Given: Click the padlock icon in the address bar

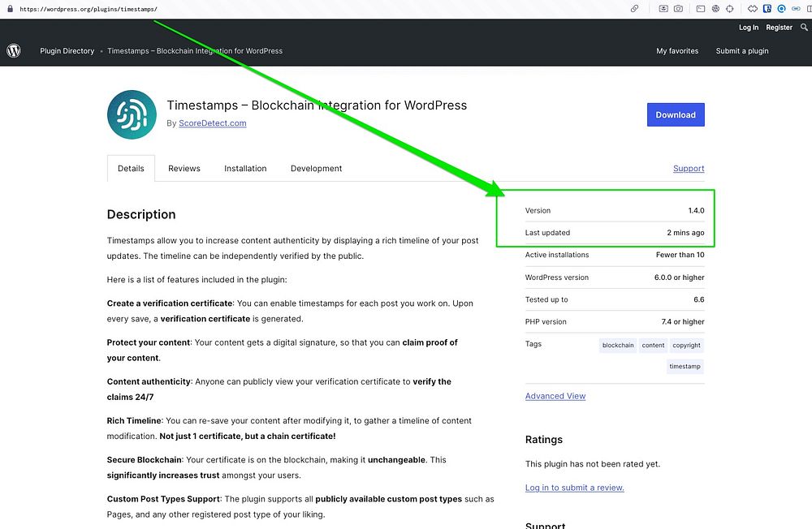Looking at the screenshot, I should 10,9.
